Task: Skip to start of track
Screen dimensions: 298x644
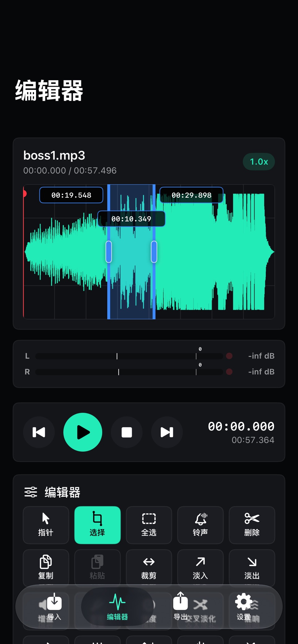Action: 39,432
